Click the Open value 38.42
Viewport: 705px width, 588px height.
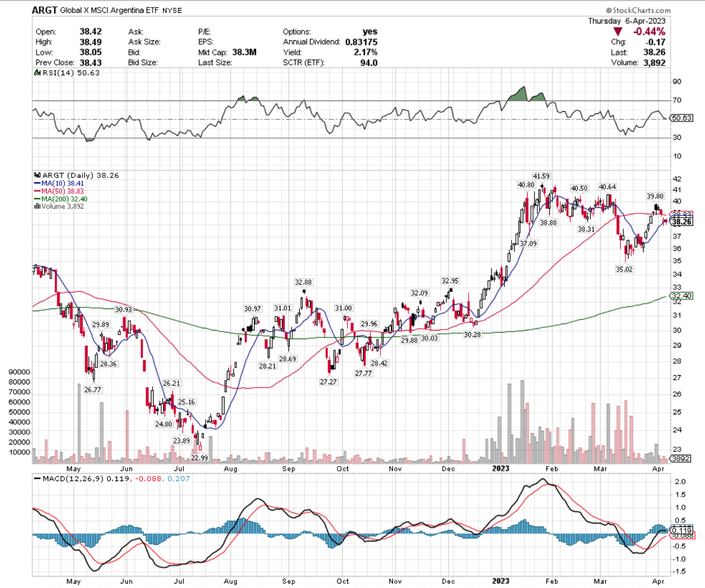(x=90, y=32)
